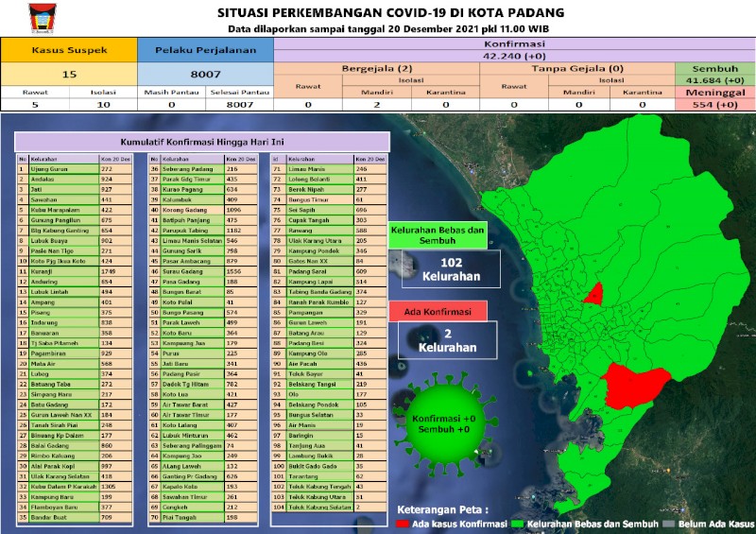
Task: Click the 'Lubuk Buaya' kelurahan row
Action: [x=75, y=241]
